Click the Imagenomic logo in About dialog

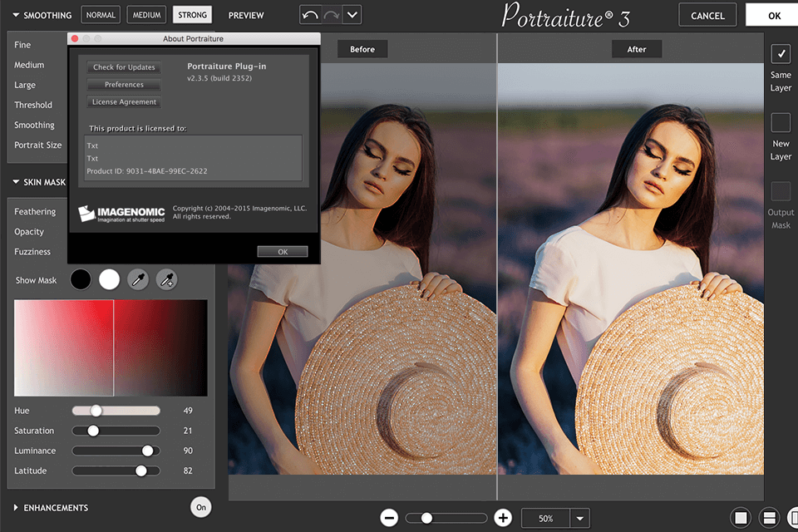pyautogui.click(x=121, y=214)
